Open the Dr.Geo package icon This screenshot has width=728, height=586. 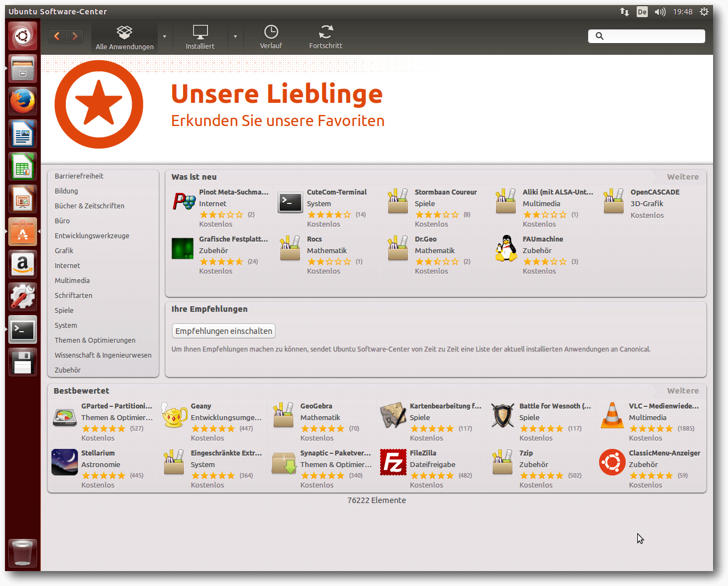coord(398,248)
